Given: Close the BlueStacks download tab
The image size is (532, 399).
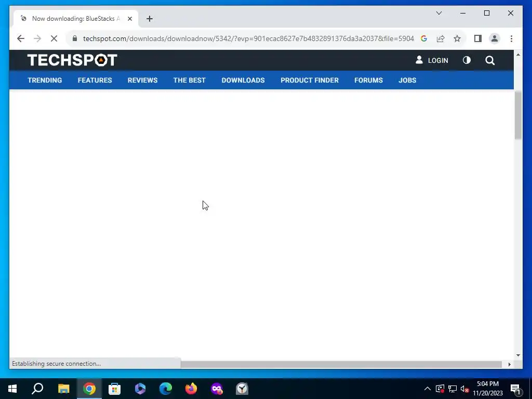Looking at the screenshot, I should (129, 19).
